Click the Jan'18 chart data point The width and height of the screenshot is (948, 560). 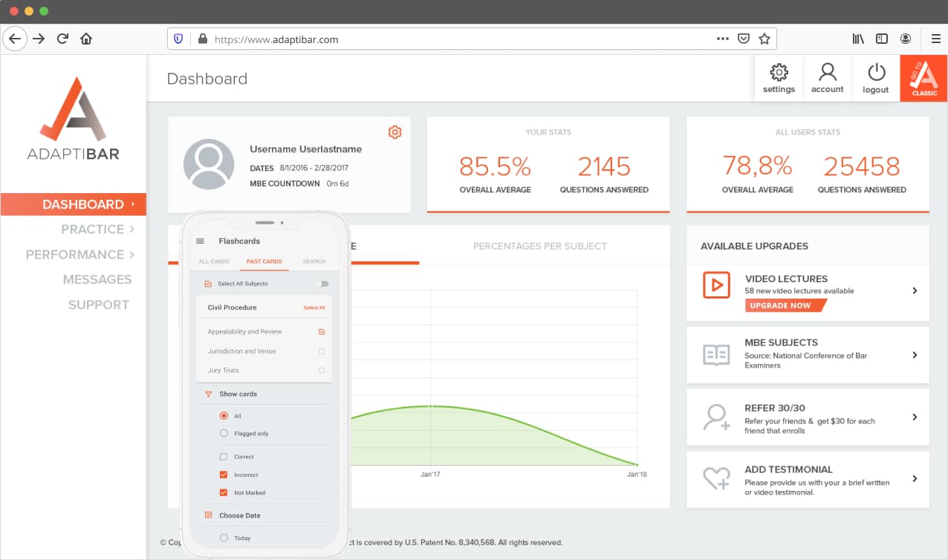pos(637,465)
